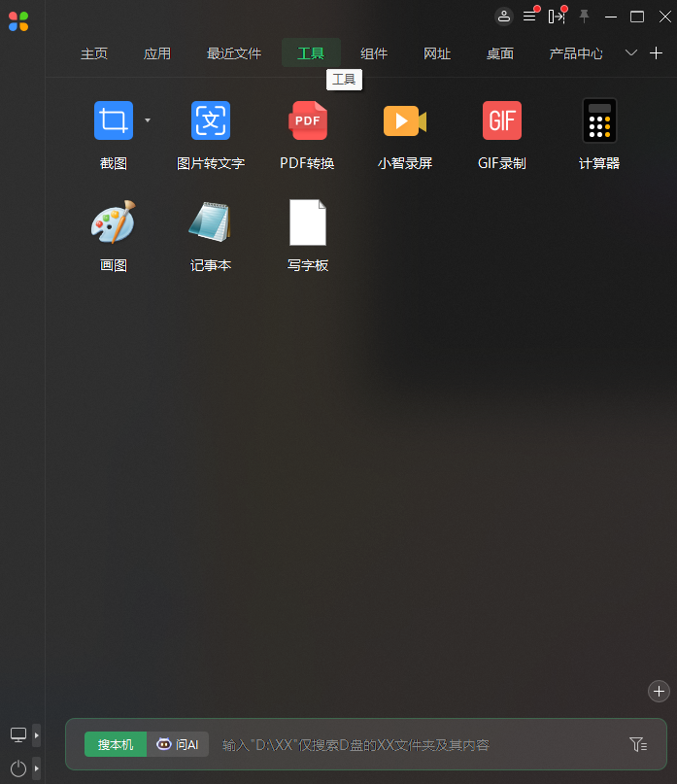Image resolution: width=677 pixels, height=784 pixels.
Task: Add a new tab with plus icon
Action: point(656,53)
